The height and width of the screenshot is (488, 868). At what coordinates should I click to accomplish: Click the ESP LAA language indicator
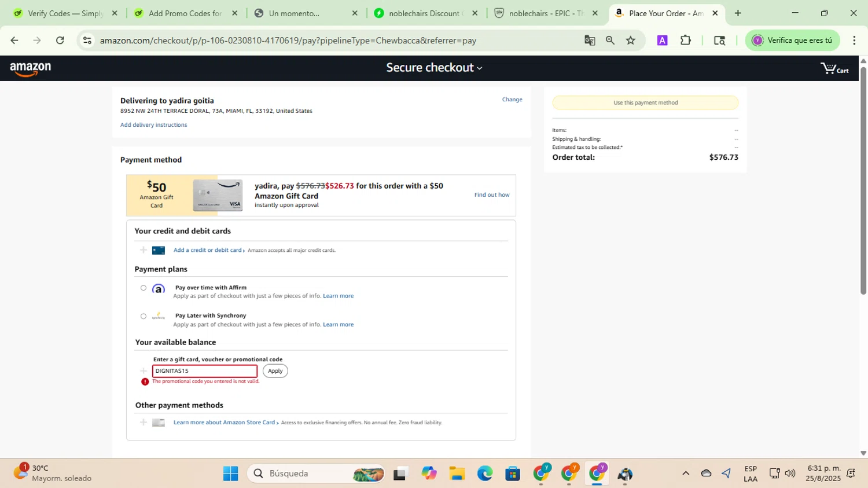pyautogui.click(x=751, y=474)
